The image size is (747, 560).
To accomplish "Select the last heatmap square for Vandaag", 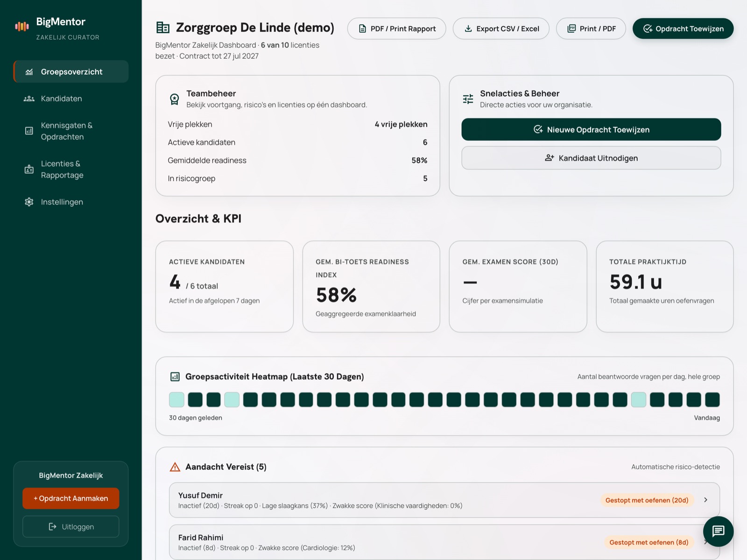I will 712,400.
